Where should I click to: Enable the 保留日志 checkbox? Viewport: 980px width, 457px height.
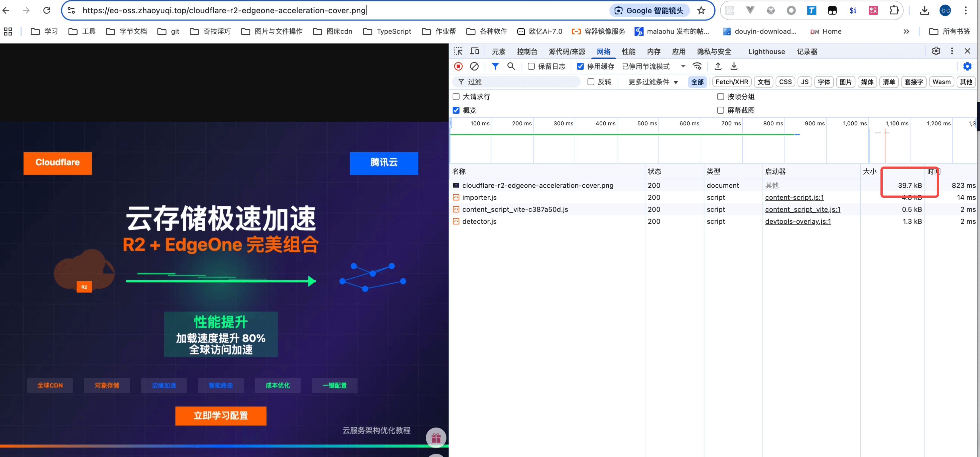click(531, 67)
